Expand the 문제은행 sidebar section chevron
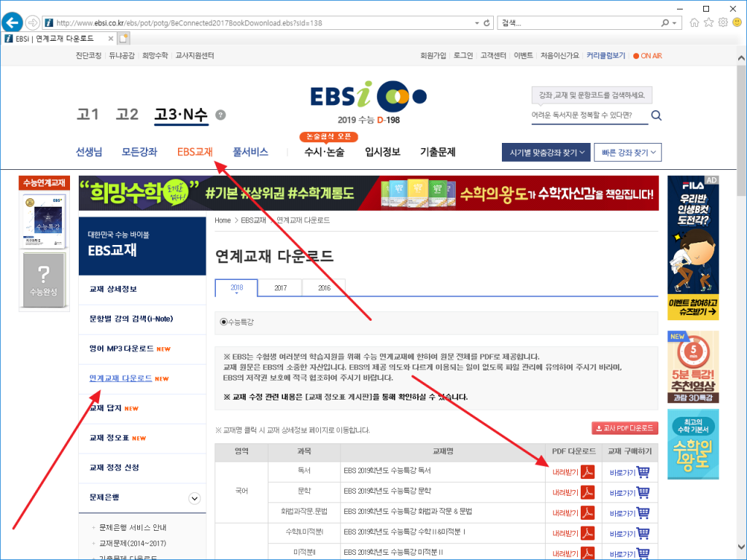This screenshot has height=560, width=747. coord(193,498)
